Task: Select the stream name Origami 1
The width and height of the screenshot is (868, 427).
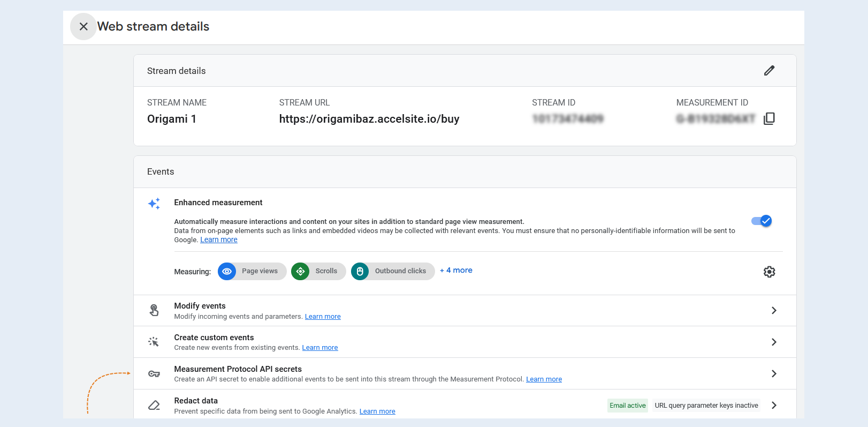Action: [x=172, y=119]
